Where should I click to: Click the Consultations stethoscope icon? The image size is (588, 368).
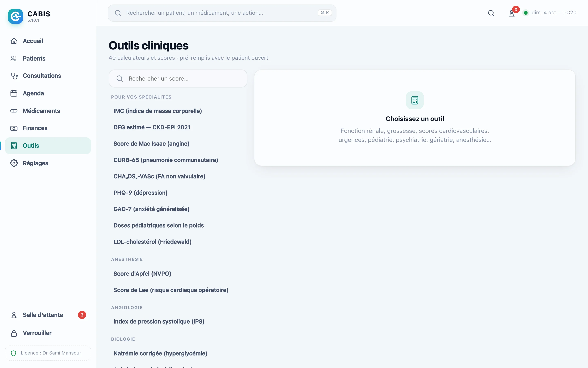[x=14, y=76]
